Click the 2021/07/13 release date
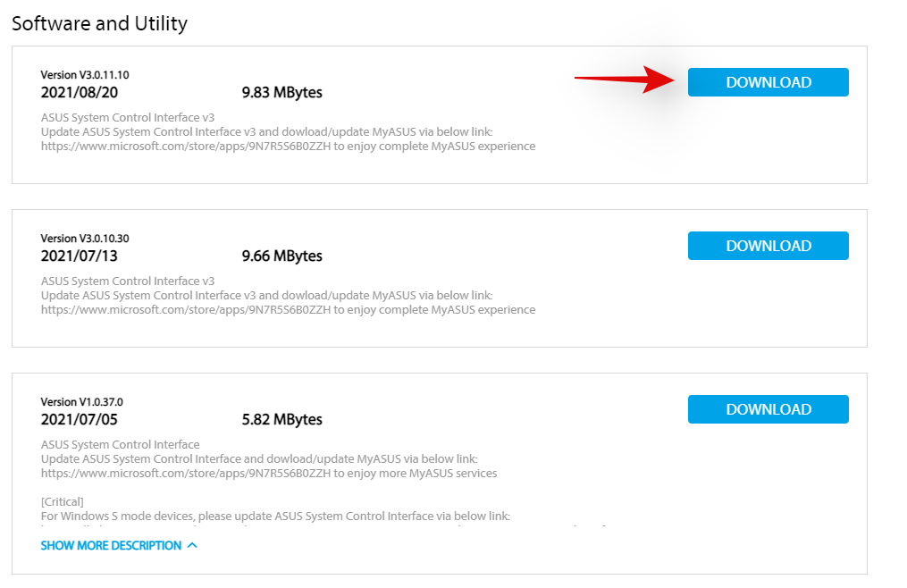 [78, 256]
